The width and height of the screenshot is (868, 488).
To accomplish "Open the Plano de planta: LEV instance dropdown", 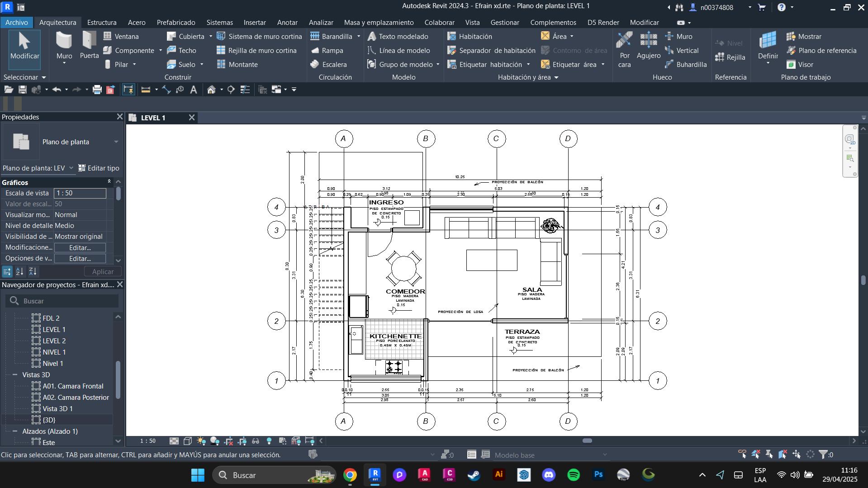I will tap(38, 168).
